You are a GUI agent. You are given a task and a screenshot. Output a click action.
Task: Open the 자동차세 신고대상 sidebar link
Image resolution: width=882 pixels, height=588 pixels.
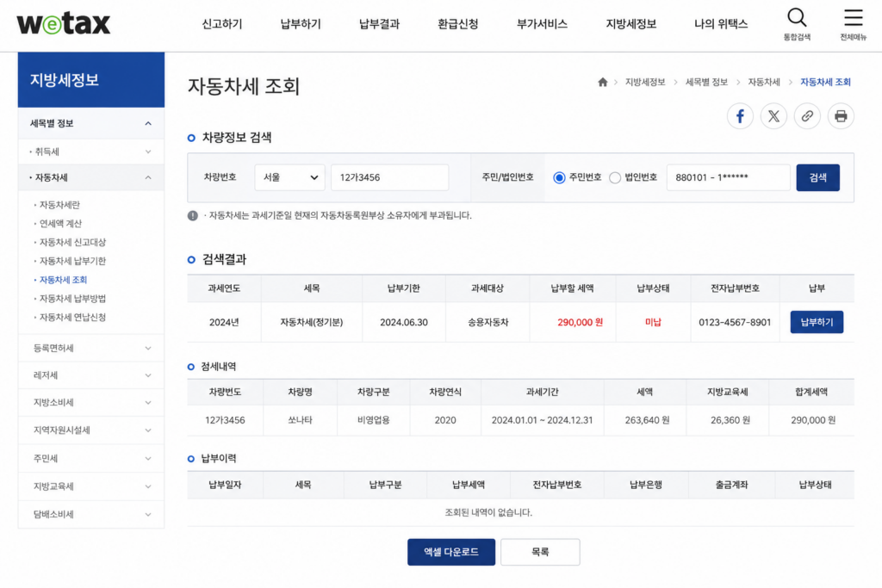pos(72,242)
